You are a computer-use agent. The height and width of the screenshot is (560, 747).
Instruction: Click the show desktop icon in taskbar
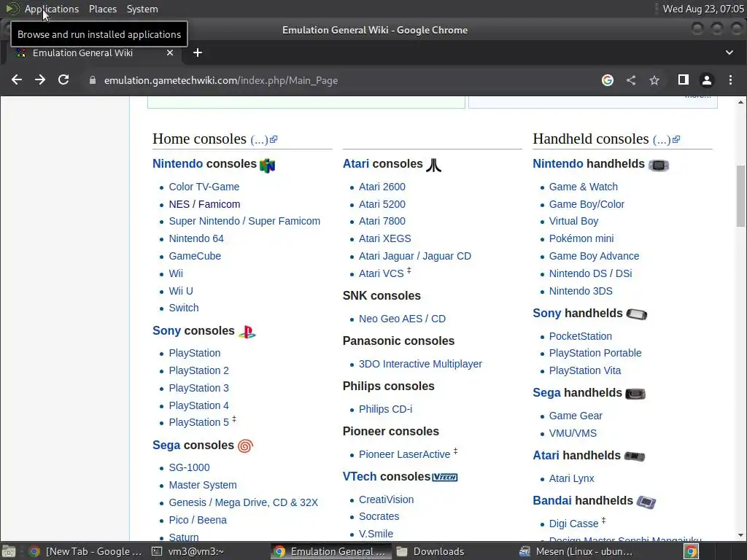(9, 551)
